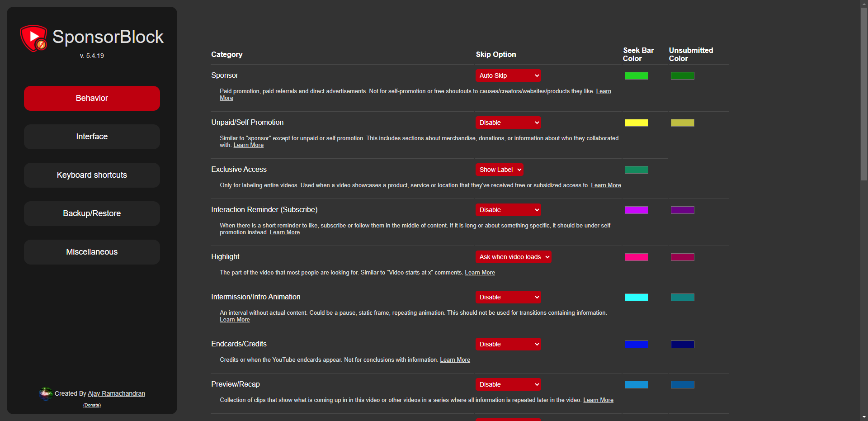The height and width of the screenshot is (421, 868).
Task: Click scrollbar up arrow
Action: (x=864, y=3)
